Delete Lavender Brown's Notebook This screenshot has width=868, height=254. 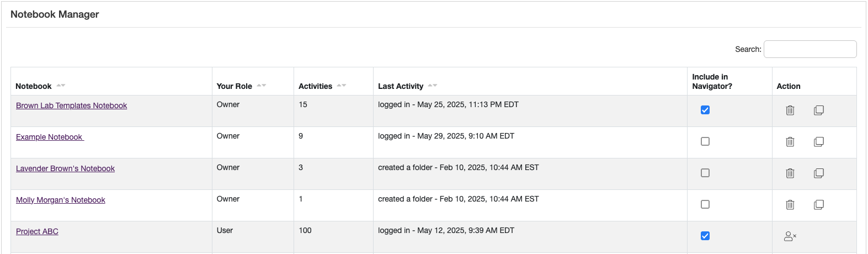tap(790, 173)
